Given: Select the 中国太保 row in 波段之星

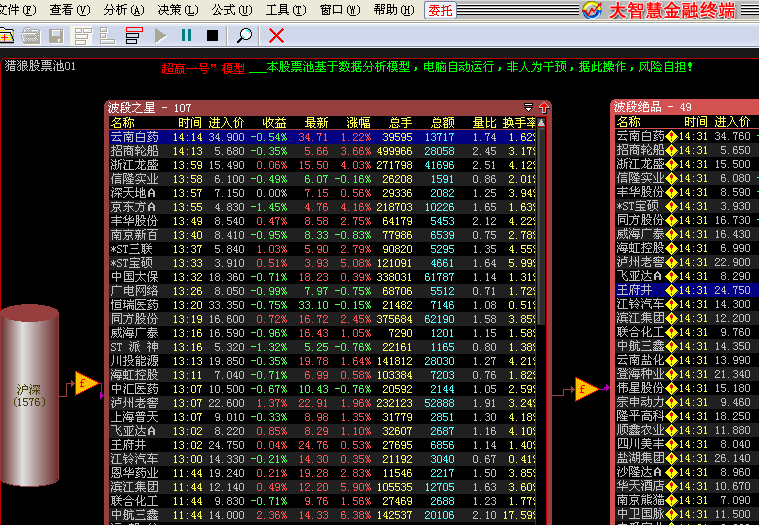Looking at the screenshot, I should (x=322, y=277).
